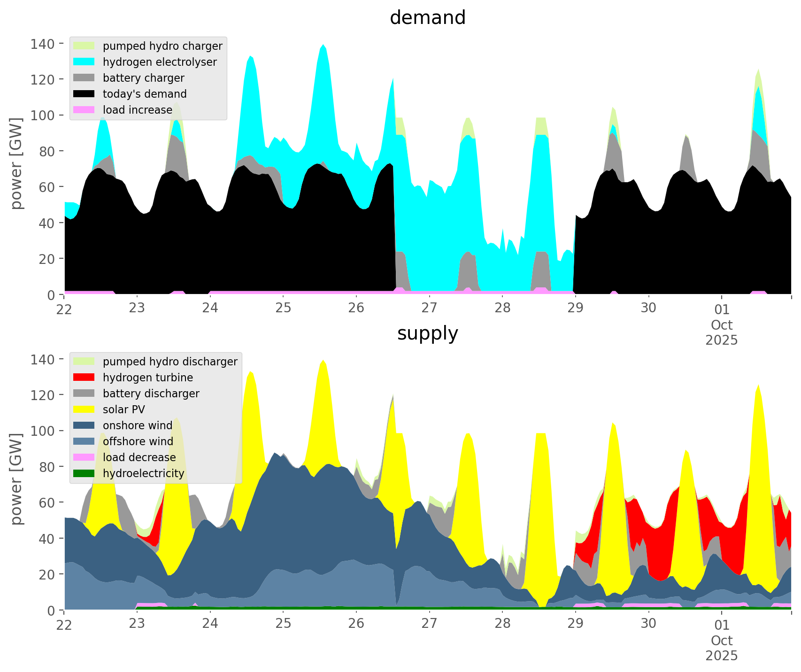Screen dimensions: 801x672
Task: Click the green hydroelectricity legend swatch
Action: [84, 473]
